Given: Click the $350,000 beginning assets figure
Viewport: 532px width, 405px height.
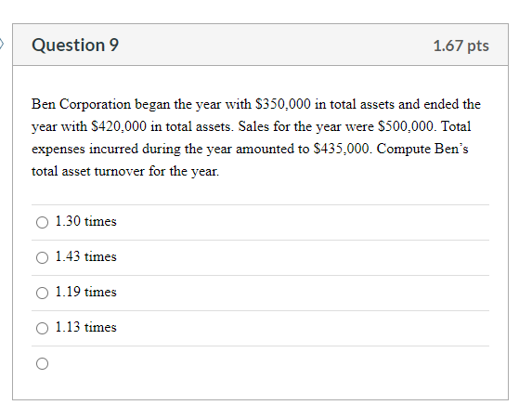Looking at the screenshot, I should point(283,104).
